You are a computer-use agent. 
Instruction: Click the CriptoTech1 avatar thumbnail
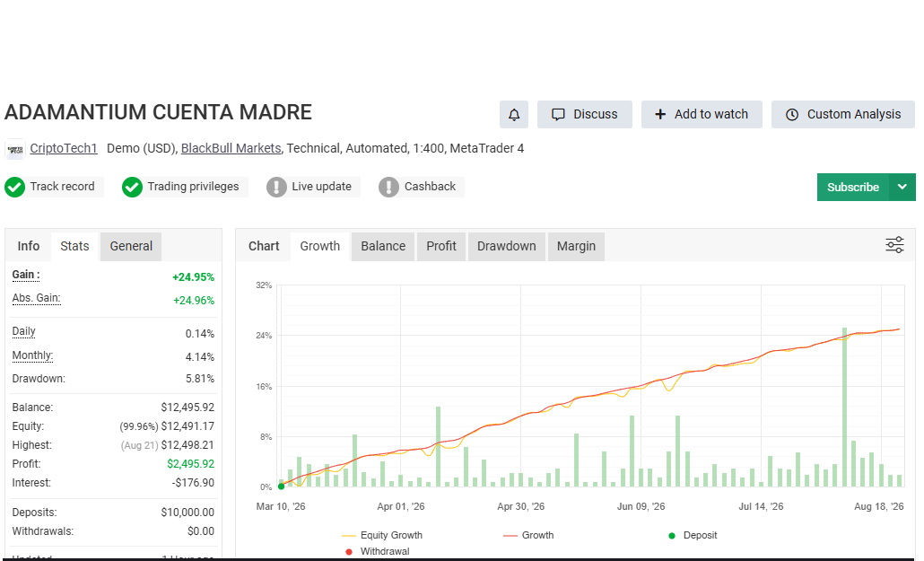pos(15,149)
